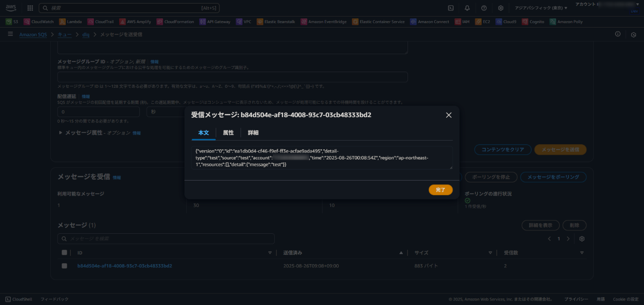Focus the message group ID field
Screen dimensions: 644x305
pyautogui.click(x=232, y=77)
